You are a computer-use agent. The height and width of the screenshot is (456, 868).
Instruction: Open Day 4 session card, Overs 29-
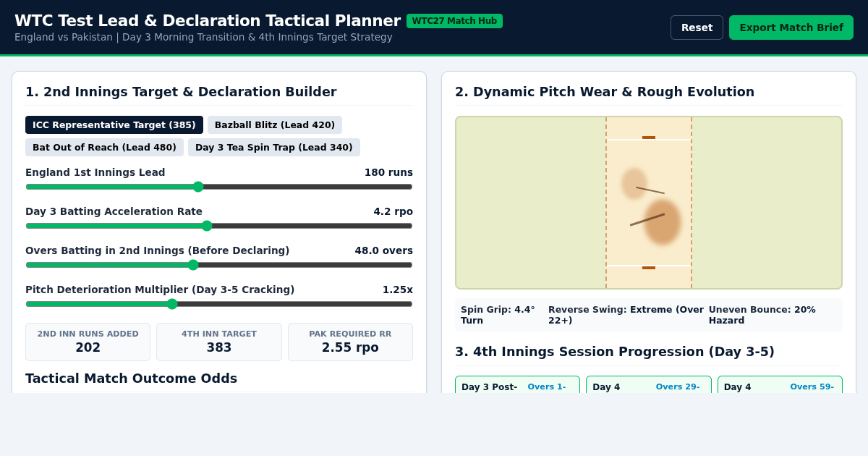tap(649, 385)
